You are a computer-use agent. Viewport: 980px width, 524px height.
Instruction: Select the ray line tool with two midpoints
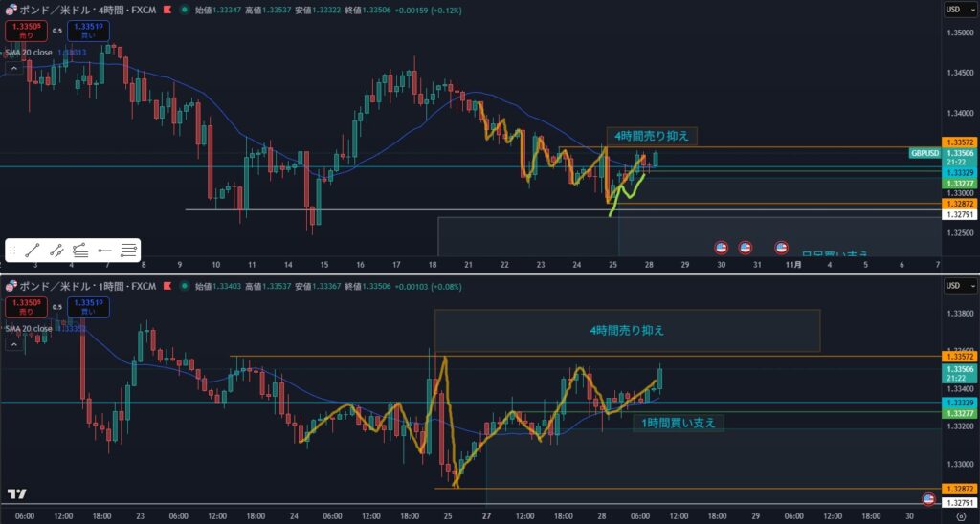click(x=56, y=251)
